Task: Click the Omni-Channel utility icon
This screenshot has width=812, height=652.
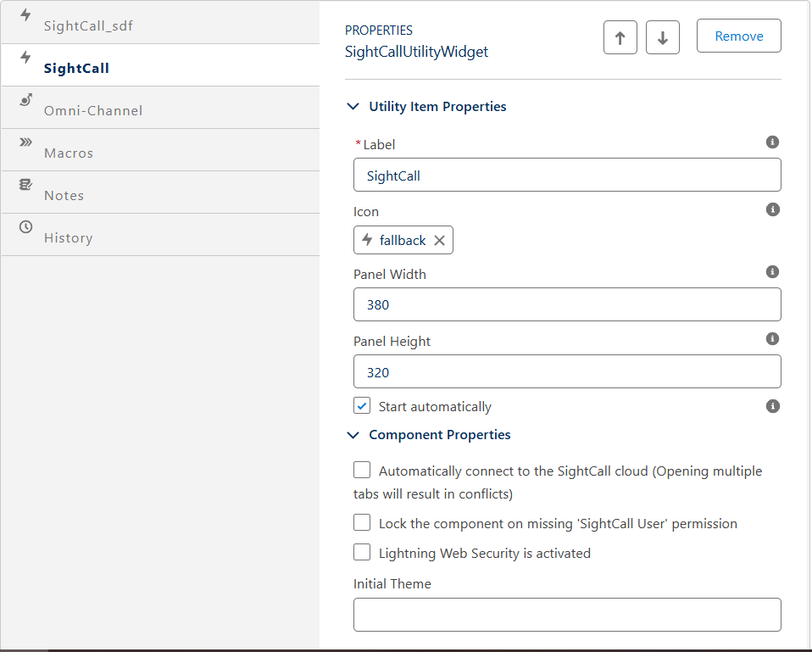Action: [x=26, y=99]
